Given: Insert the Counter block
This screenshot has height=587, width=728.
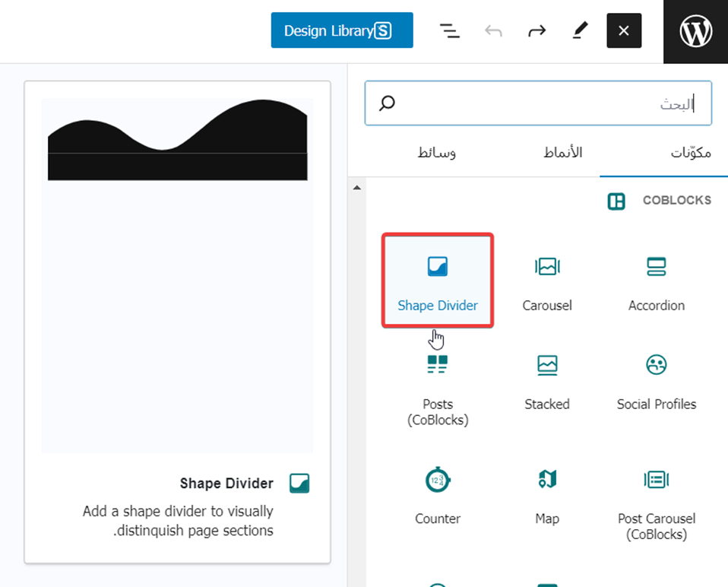Looking at the screenshot, I should (438, 494).
